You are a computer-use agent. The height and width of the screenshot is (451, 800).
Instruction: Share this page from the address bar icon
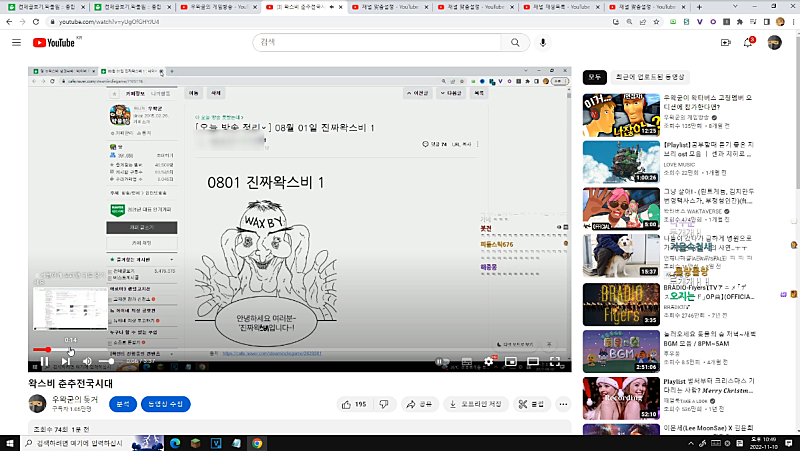click(x=643, y=22)
